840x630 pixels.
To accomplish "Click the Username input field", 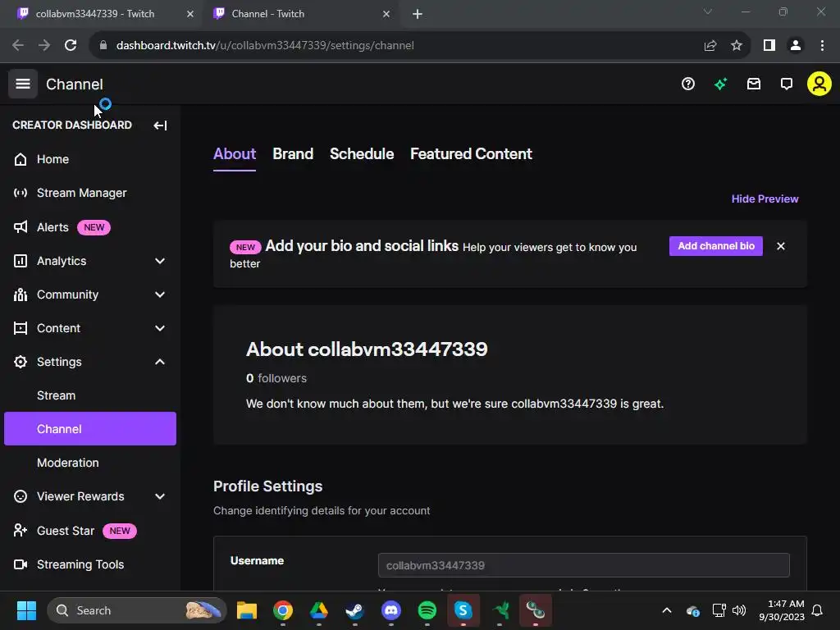I will point(583,565).
